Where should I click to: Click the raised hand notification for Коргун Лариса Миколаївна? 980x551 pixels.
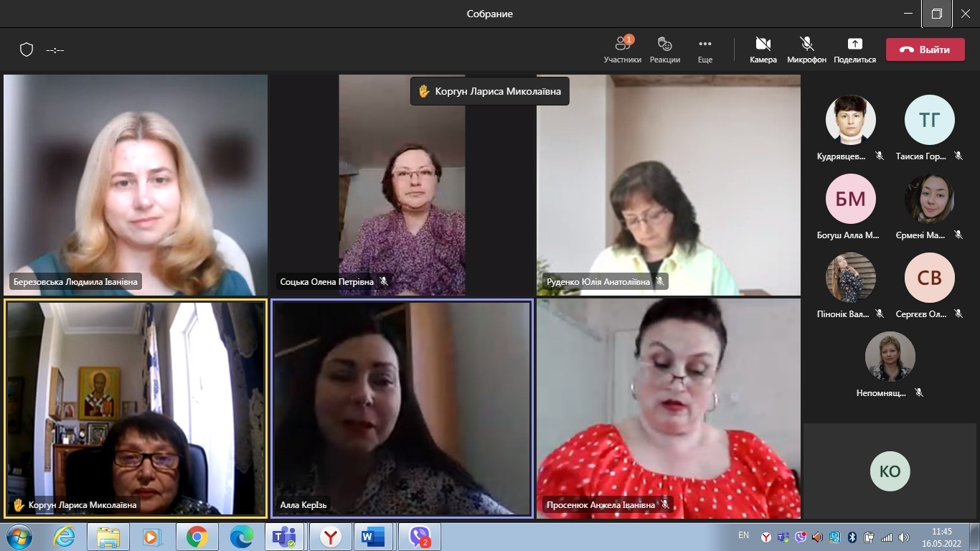tap(490, 91)
